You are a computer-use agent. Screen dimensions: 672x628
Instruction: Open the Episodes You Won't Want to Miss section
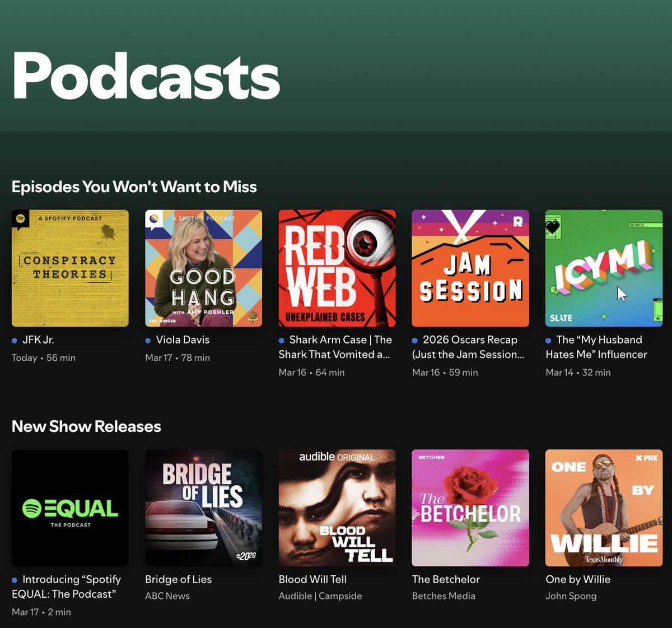pos(134,187)
